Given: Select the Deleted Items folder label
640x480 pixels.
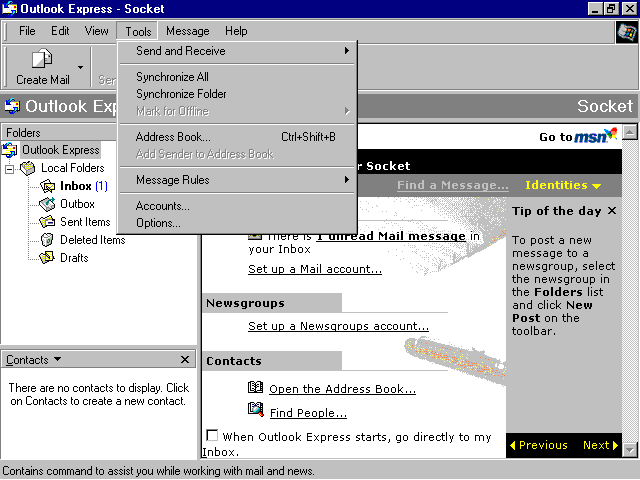Looking at the screenshot, I should [93, 240].
